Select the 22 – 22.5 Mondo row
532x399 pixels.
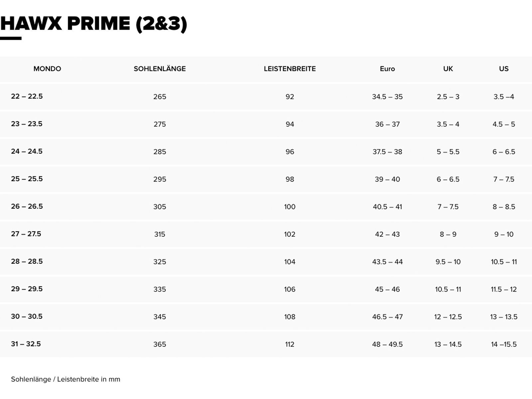[x=27, y=96]
